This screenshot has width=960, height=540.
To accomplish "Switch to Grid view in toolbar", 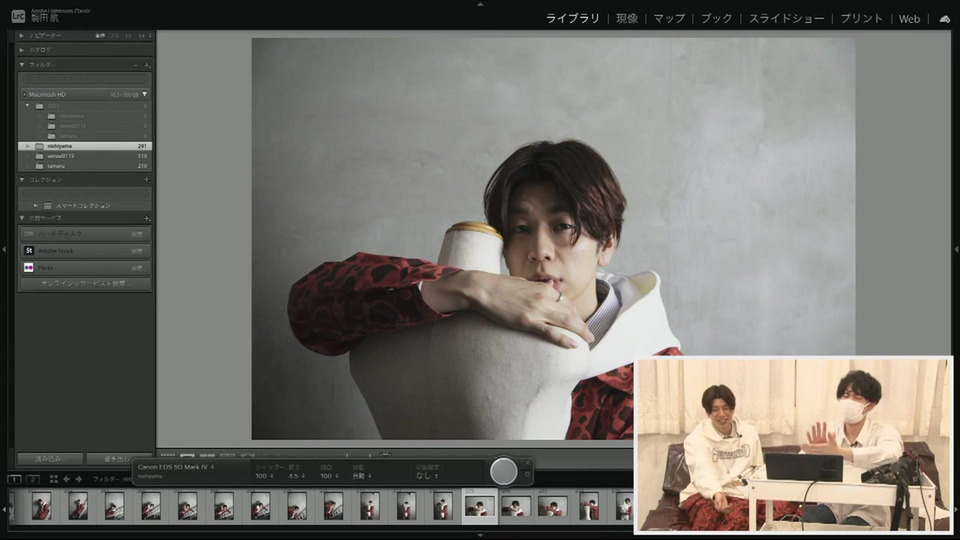I will coord(168,455).
